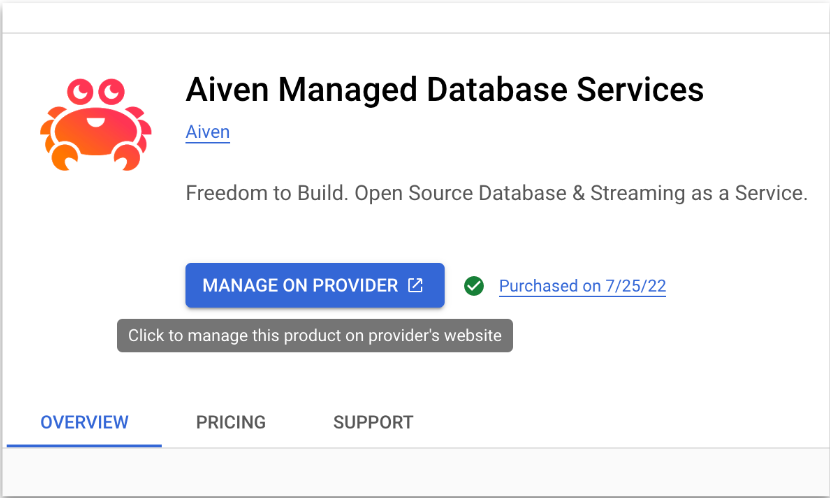Click the crab logo's lower left claw
The image size is (830, 498).
click(x=64, y=156)
